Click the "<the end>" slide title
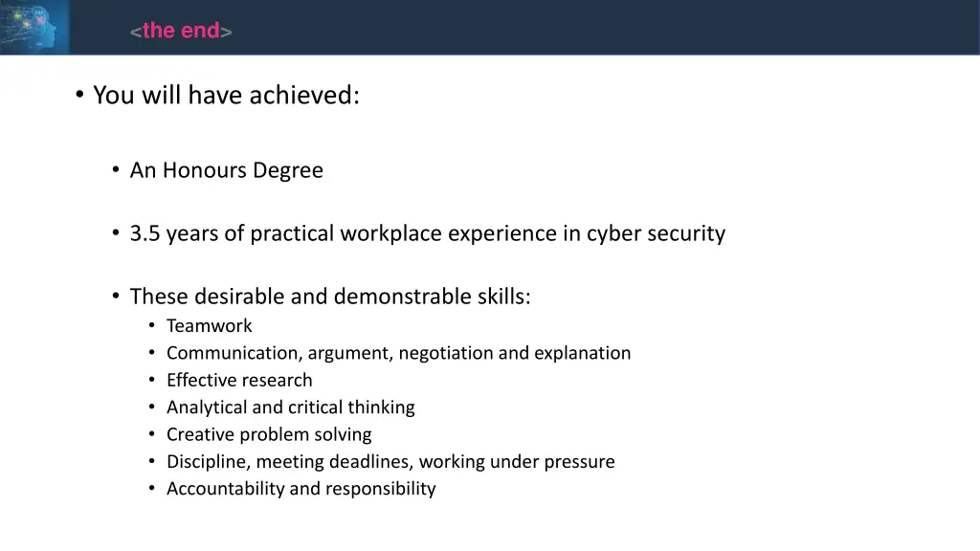The height and width of the screenshot is (551, 980). coord(181,30)
